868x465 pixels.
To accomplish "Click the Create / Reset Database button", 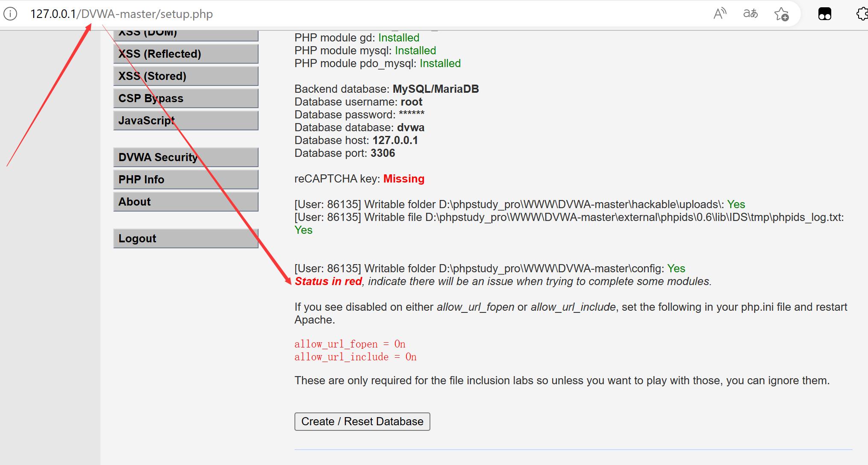I will click(x=362, y=421).
